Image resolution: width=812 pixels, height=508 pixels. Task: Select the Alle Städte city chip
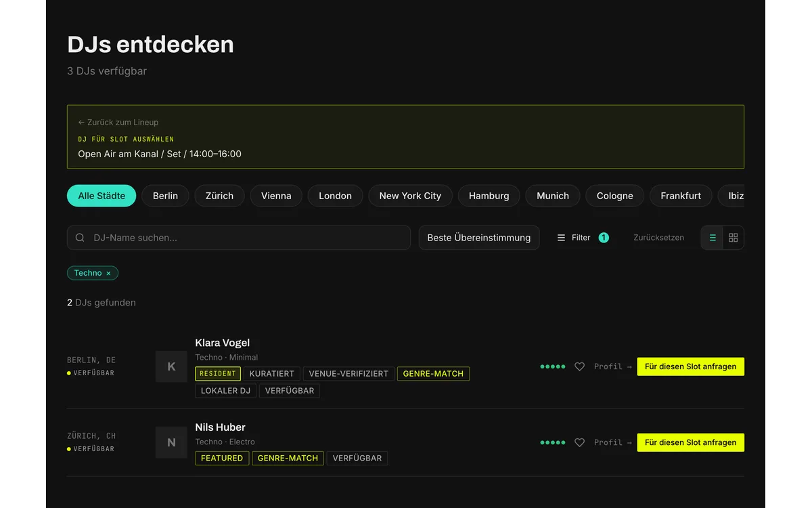pos(101,196)
